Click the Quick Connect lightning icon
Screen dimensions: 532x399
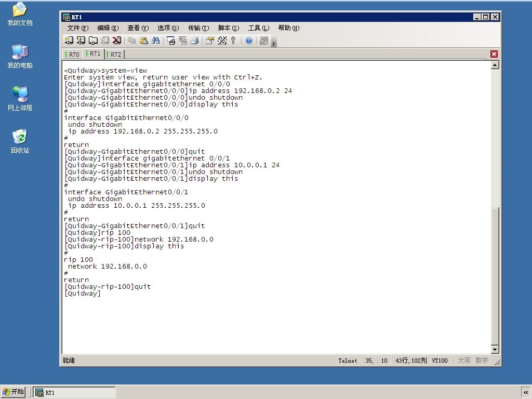(x=81, y=41)
